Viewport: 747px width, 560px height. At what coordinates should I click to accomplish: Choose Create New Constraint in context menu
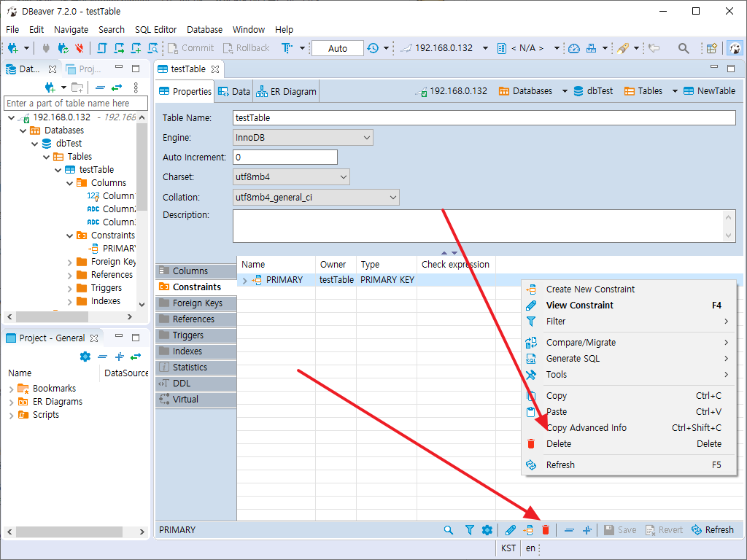pos(628,289)
